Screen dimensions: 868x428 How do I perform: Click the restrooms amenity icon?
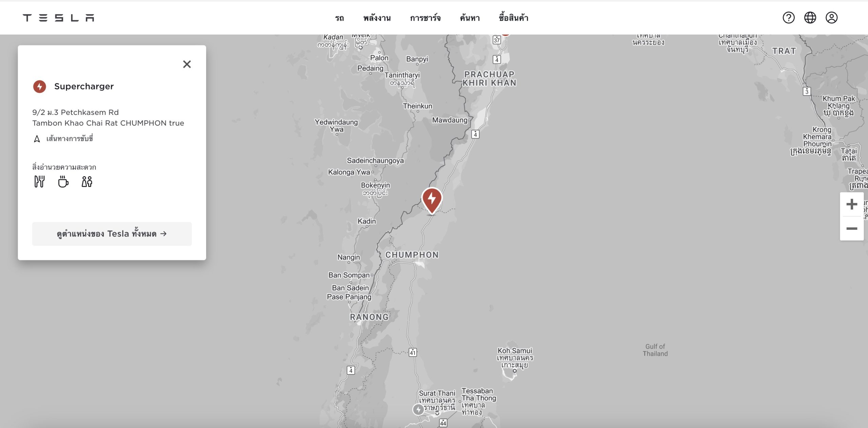[x=87, y=182]
